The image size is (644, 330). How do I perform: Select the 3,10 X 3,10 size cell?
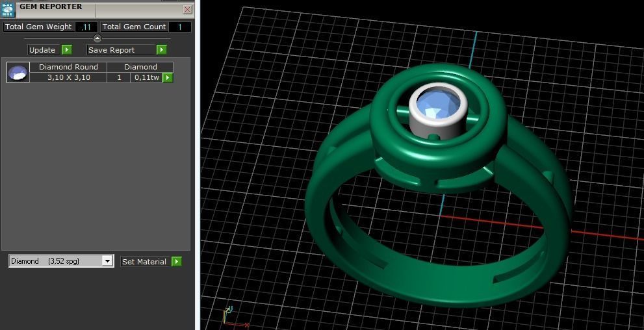pyautogui.click(x=69, y=77)
